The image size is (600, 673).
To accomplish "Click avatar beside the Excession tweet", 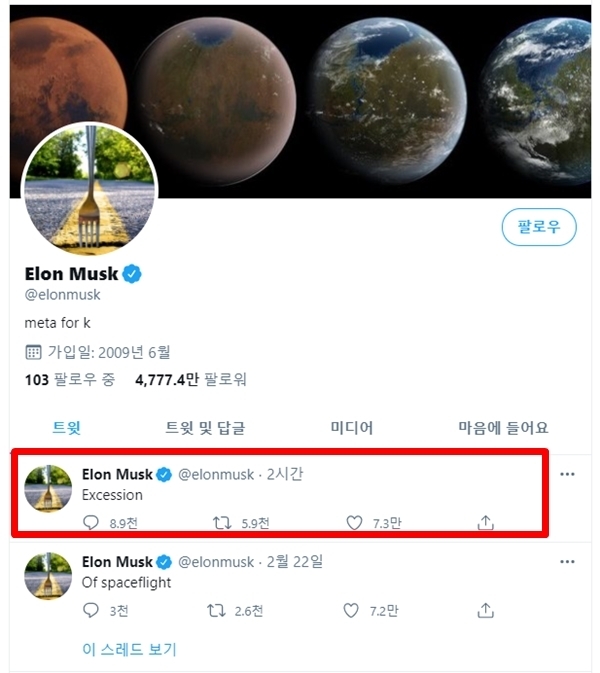I will [48, 488].
